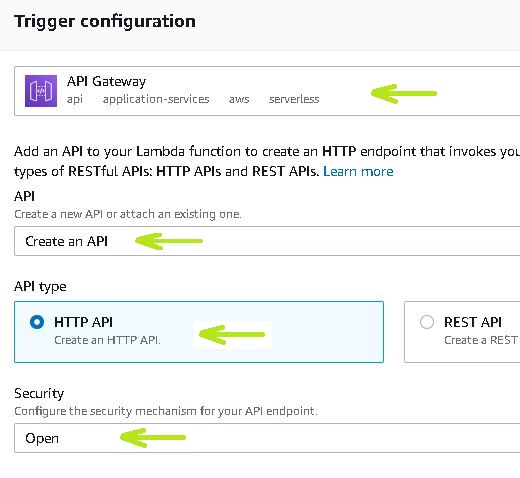Open the API Gateway trigger selector
The image size is (520, 478).
pyautogui.click(x=267, y=91)
